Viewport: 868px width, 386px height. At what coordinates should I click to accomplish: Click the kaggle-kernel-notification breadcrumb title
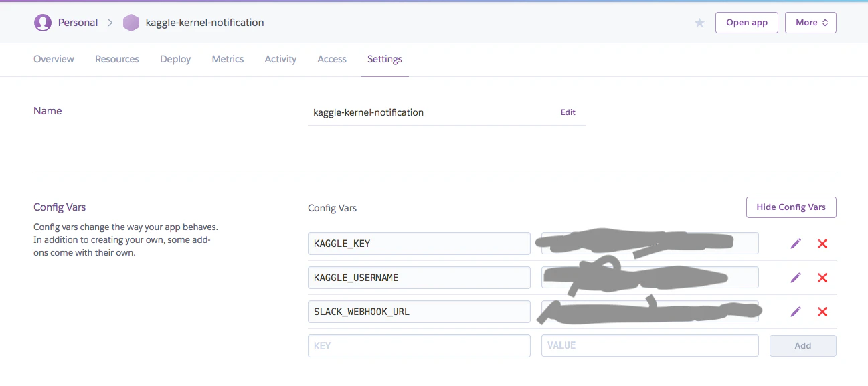point(205,23)
